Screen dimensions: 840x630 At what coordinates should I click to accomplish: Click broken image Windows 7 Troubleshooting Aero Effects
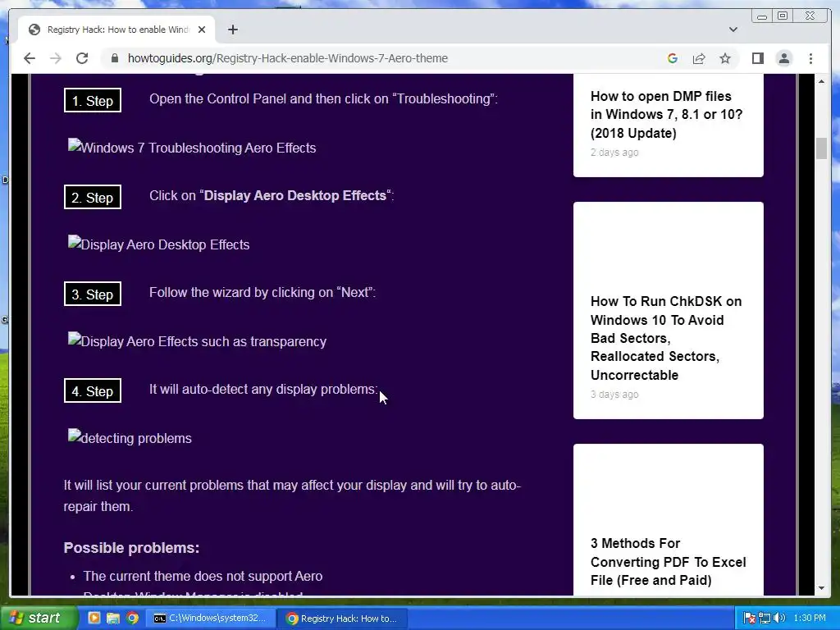point(192,148)
